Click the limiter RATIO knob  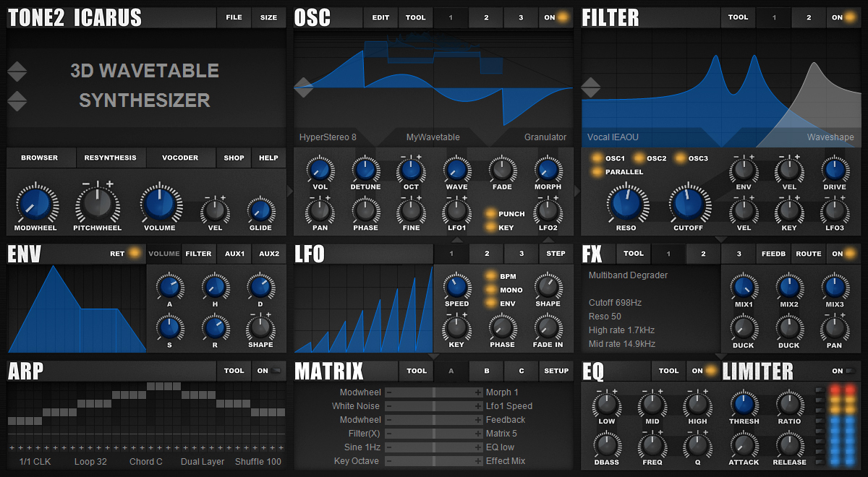(789, 404)
